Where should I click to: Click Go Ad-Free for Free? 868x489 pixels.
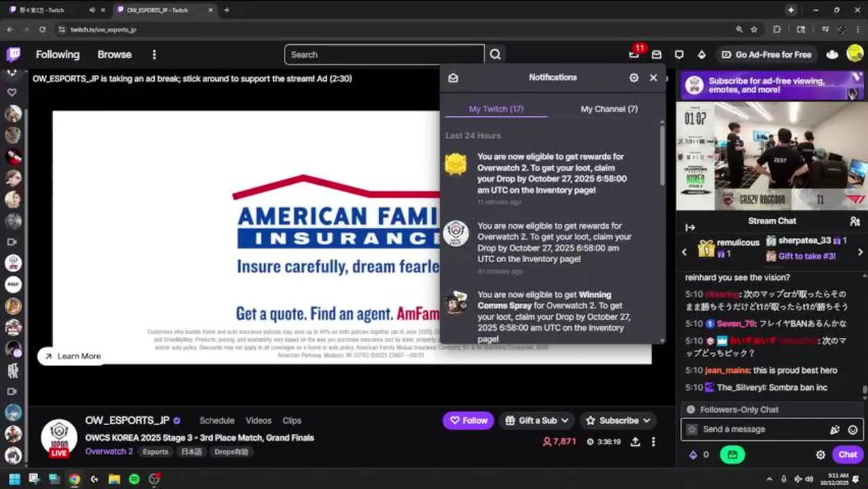pos(766,54)
